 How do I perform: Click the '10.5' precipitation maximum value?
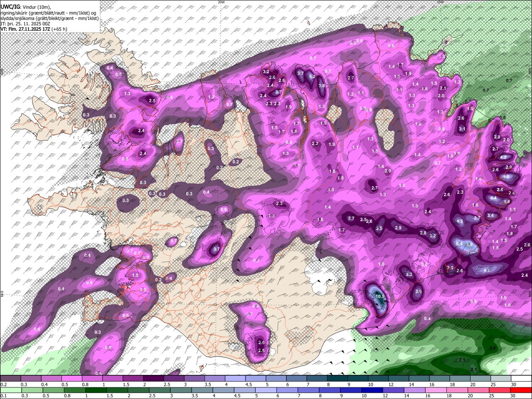click(x=380, y=296)
